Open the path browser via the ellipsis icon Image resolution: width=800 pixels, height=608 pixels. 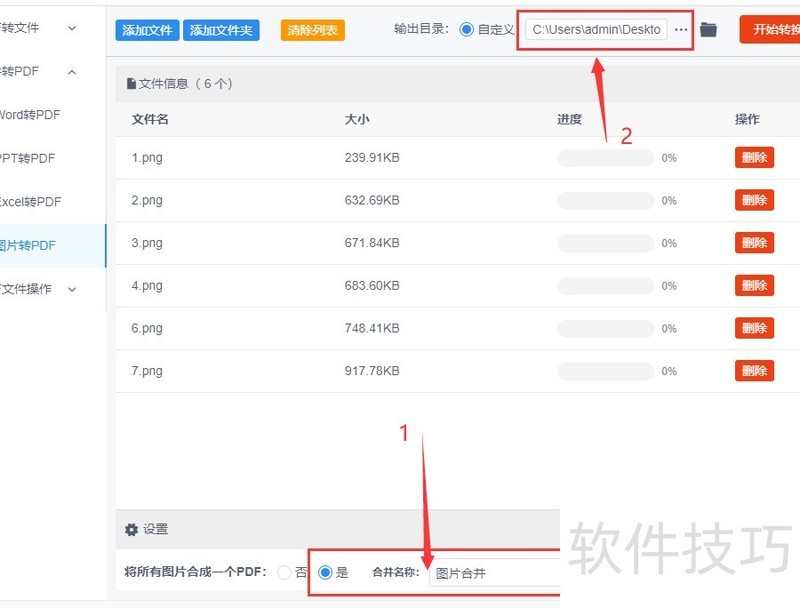681,29
